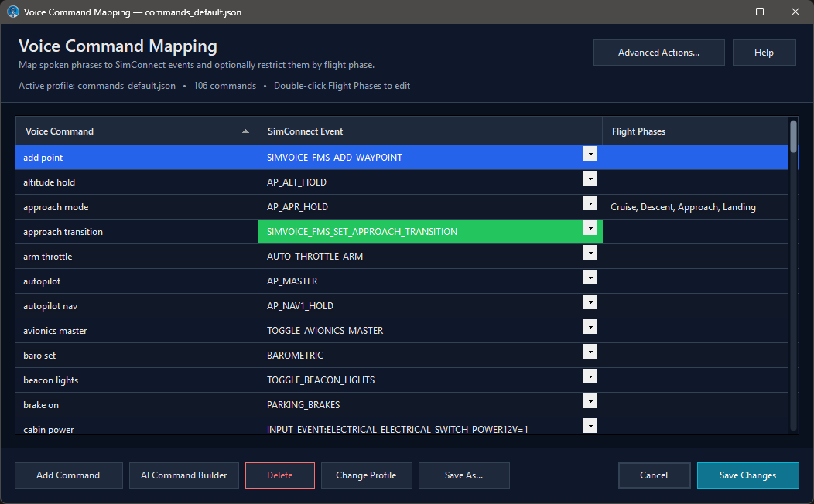Select the 'beacon lights' voice command
Viewport: 814px width, 504px height.
137,380
